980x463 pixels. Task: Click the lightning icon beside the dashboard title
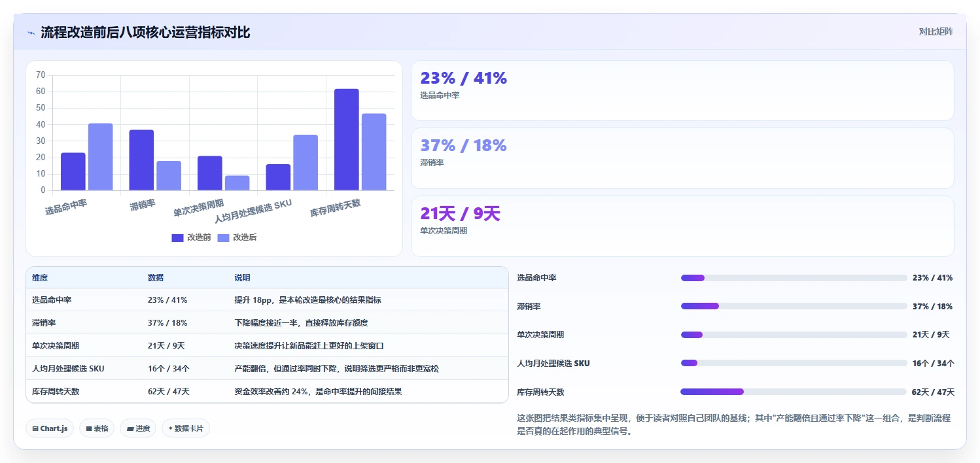tap(31, 33)
